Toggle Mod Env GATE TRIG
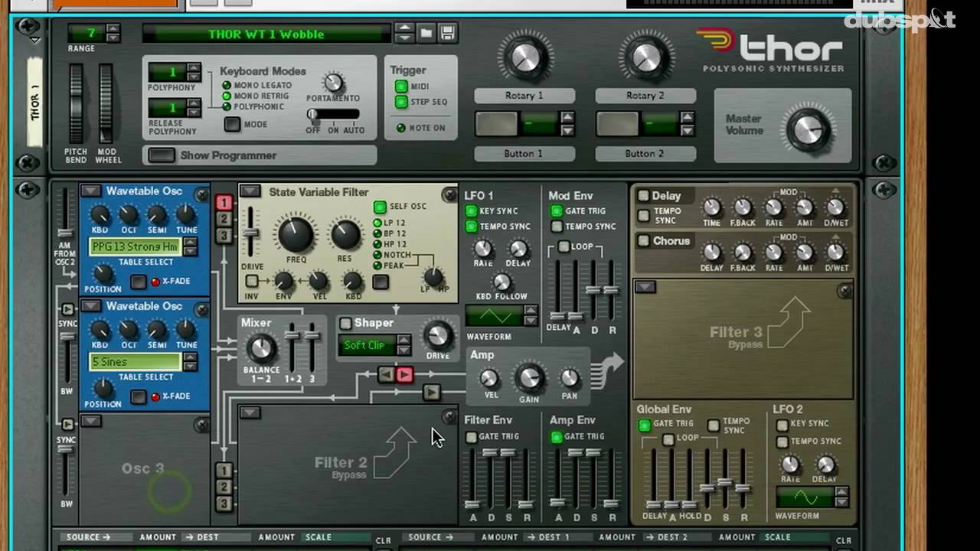Image resolution: width=980 pixels, height=551 pixels. pos(557,211)
